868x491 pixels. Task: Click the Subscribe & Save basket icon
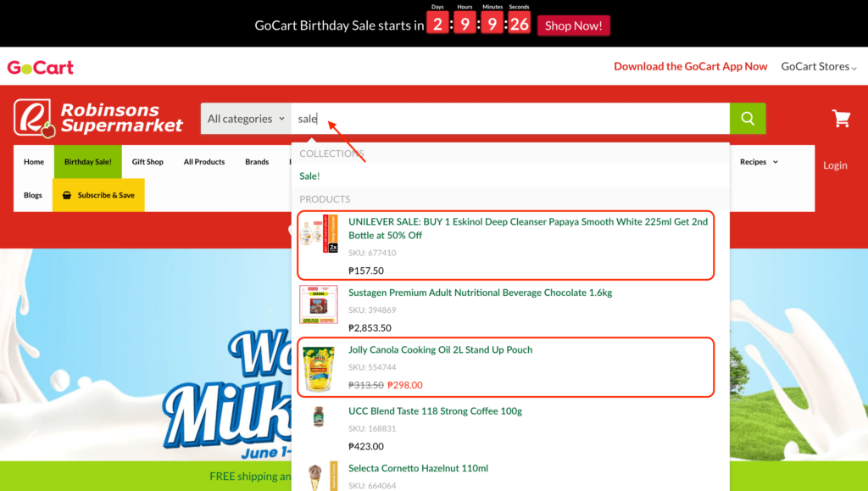(67, 195)
